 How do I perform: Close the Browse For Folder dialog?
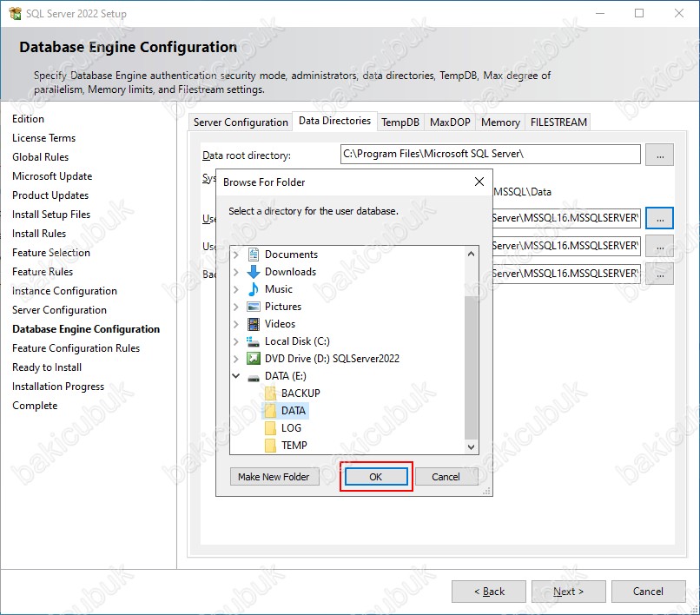coord(479,182)
